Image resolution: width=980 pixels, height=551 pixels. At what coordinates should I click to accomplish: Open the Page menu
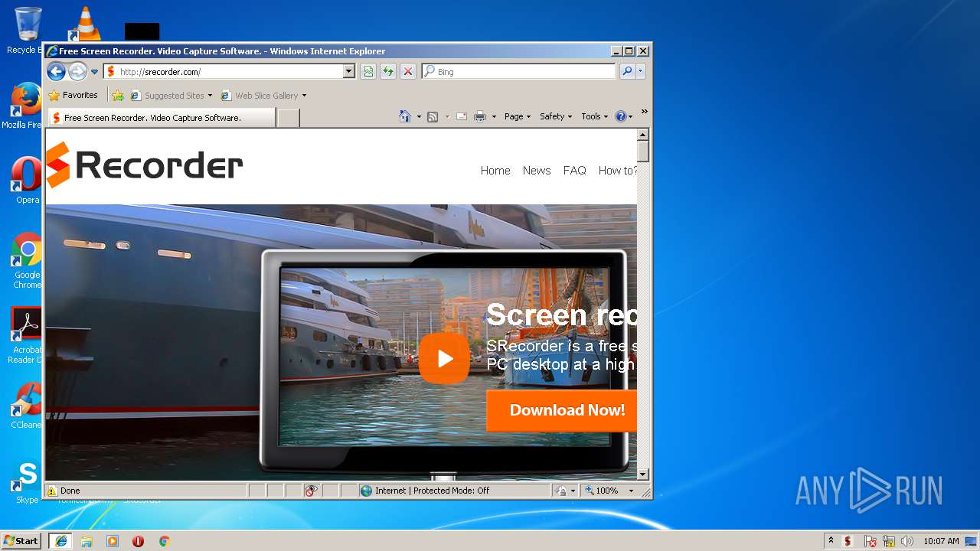(518, 116)
